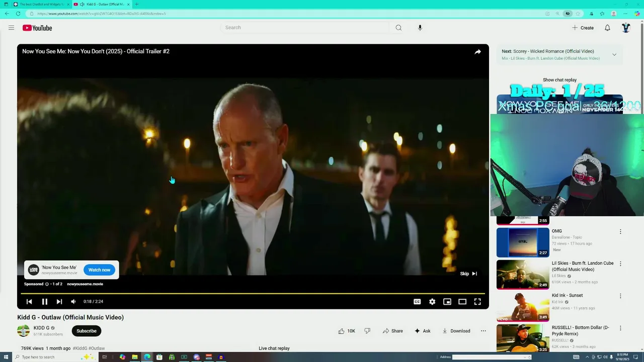Click the share arrow on the video player
Screen dimensions: 644x362
coord(477,52)
